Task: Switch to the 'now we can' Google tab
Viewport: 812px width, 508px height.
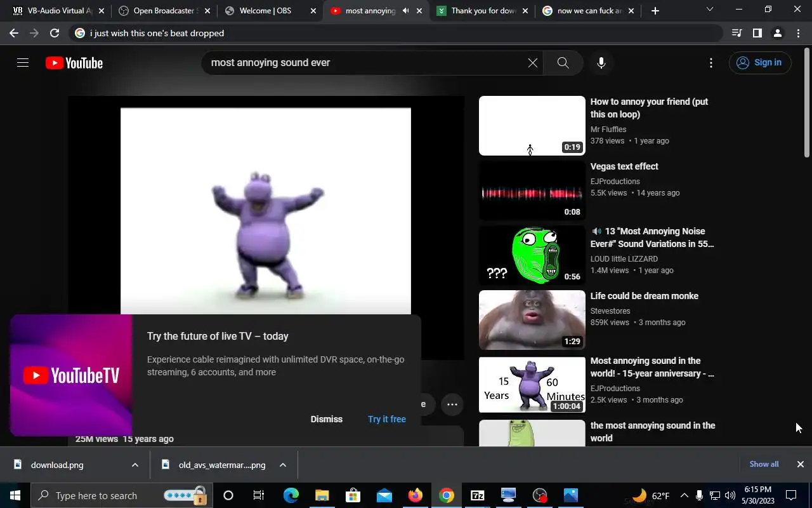Action: pos(588,11)
